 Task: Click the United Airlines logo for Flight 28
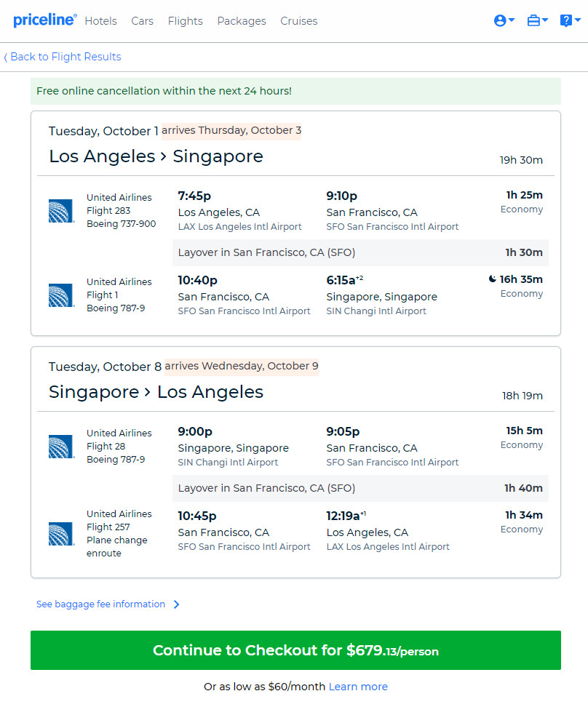tap(60, 447)
